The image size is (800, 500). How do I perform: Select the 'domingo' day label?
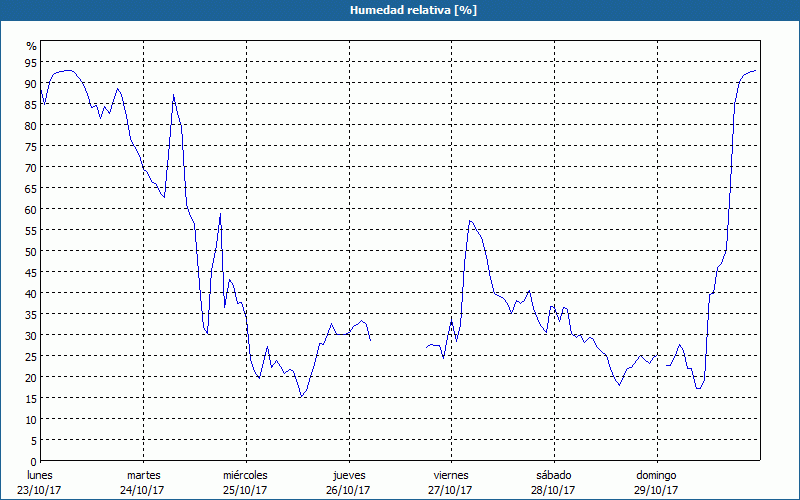coord(656,475)
